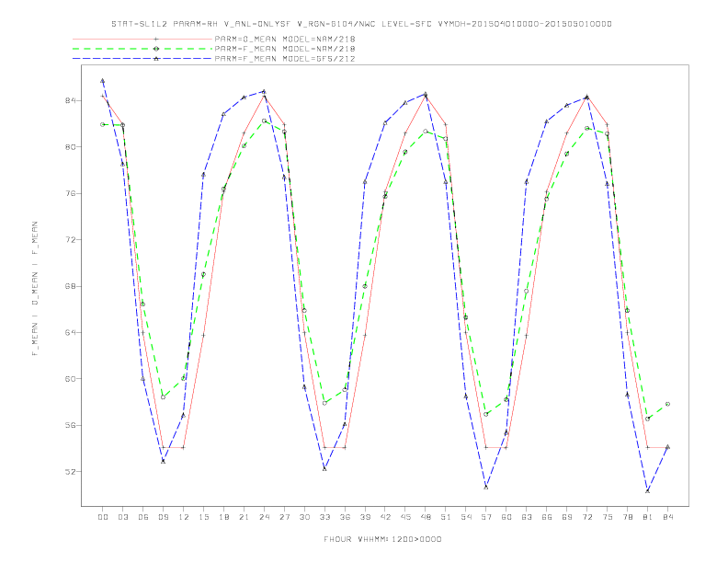Click x-axis tick label 06

[x=143, y=517]
